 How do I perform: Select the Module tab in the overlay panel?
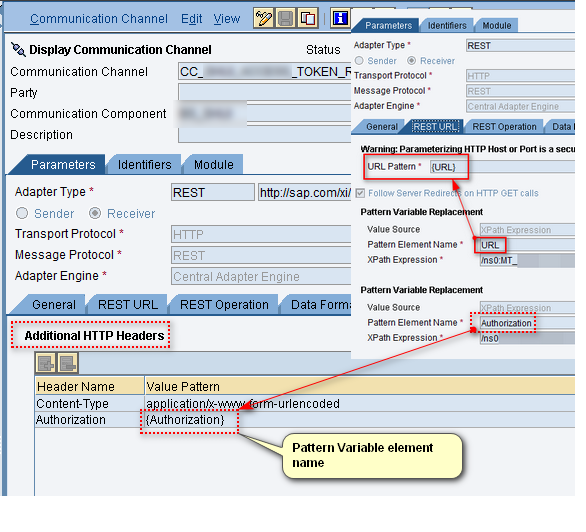pyautogui.click(x=496, y=25)
